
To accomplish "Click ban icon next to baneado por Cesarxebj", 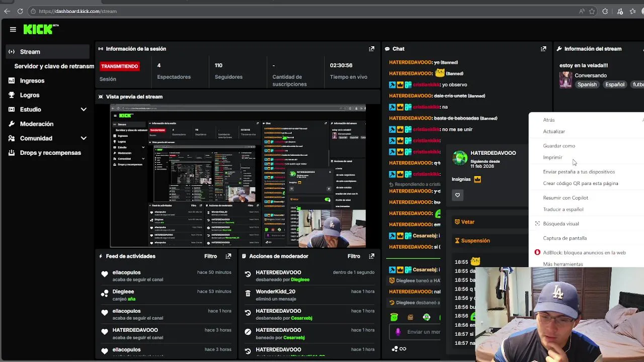I will pyautogui.click(x=248, y=332).
